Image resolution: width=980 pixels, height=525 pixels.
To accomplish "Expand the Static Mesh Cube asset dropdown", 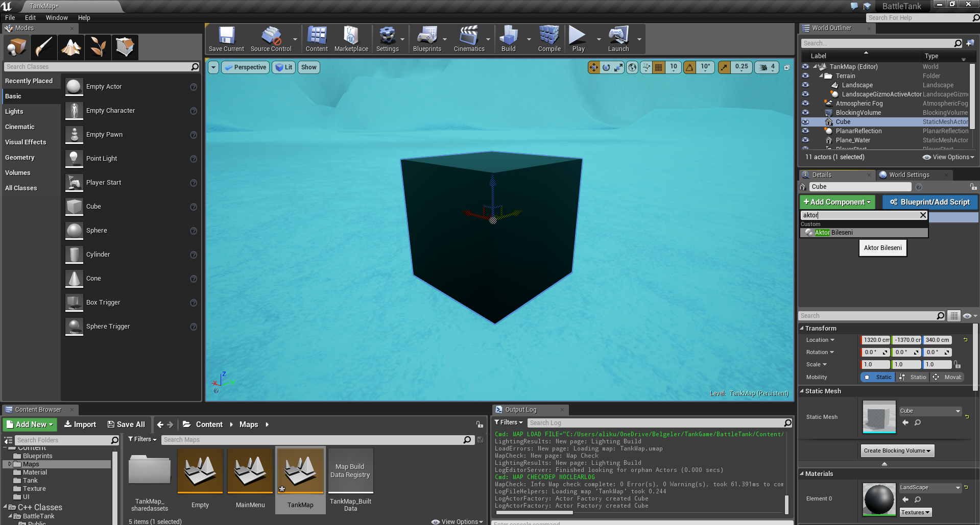I will click(x=930, y=411).
